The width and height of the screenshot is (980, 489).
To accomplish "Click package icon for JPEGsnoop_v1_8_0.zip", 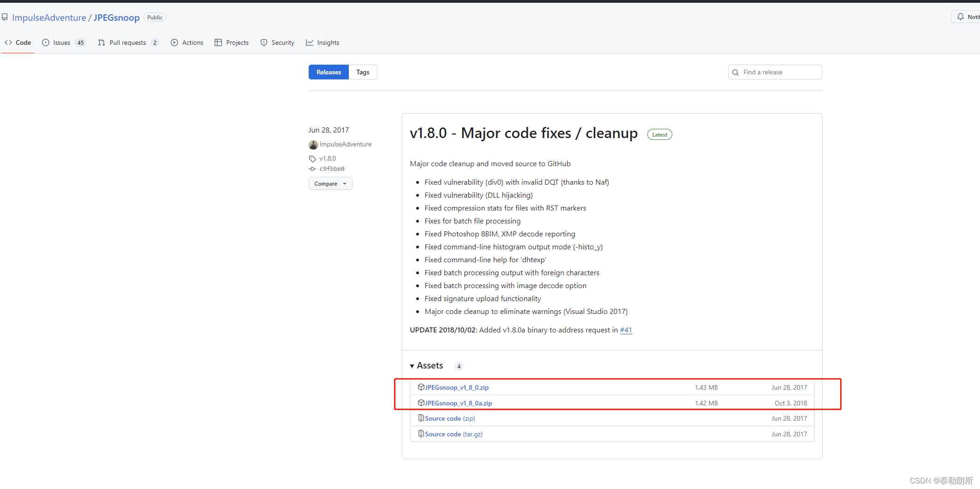I will [421, 387].
